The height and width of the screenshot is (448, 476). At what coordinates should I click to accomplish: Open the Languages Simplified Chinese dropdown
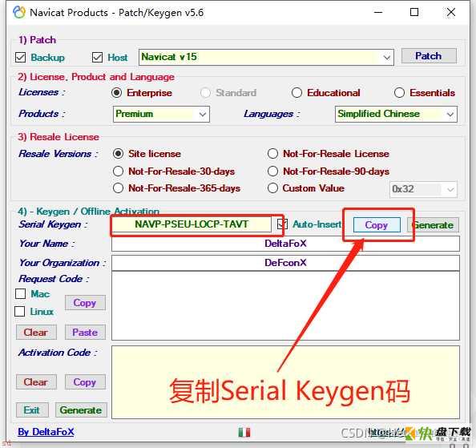pos(396,114)
